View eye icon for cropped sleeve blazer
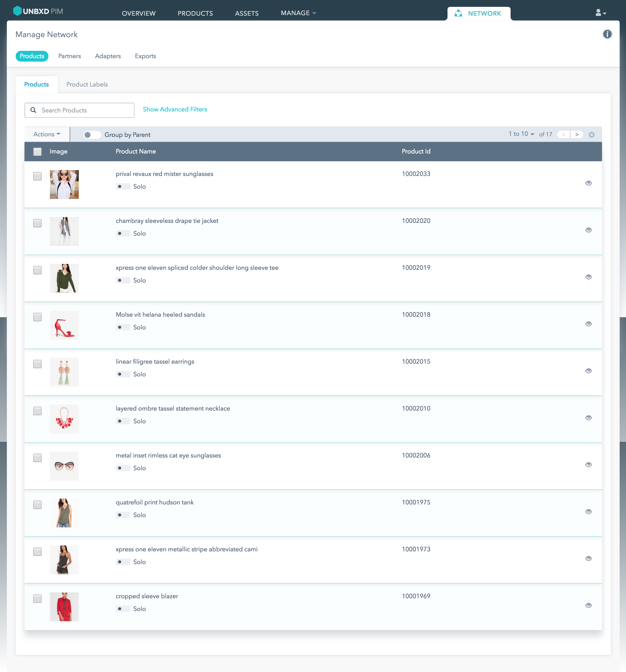This screenshot has height=672, width=626. point(588,606)
